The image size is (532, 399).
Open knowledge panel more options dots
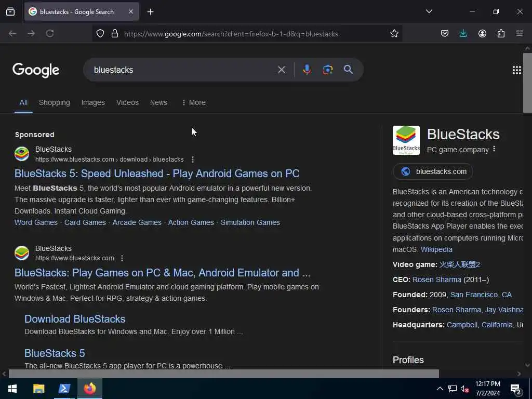tap(494, 149)
